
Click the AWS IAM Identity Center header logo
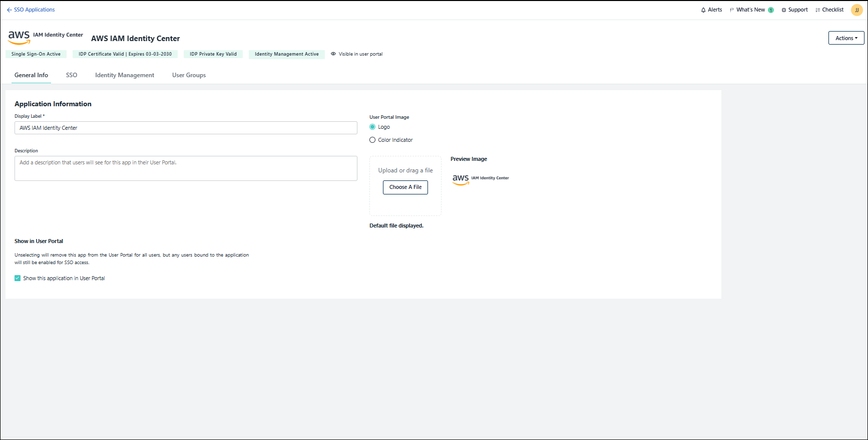pyautogui.click(x=46, y=37)
